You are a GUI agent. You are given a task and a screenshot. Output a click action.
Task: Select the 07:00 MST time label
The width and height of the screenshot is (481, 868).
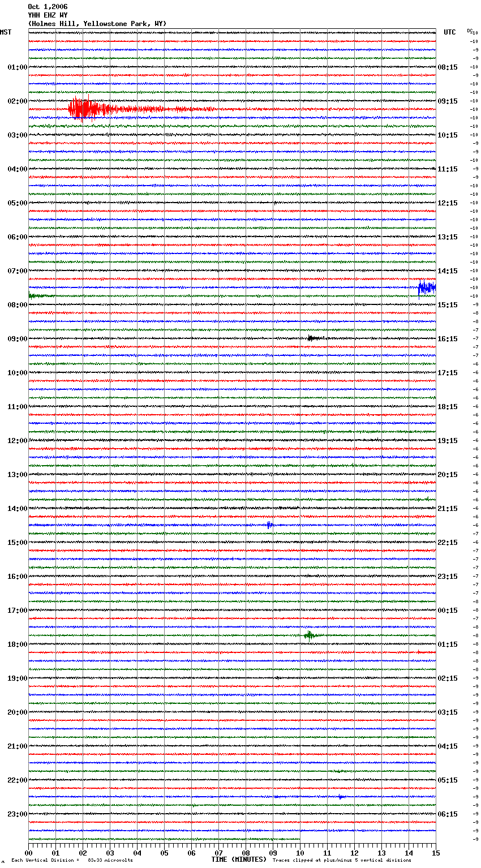click(x=18, y=271)
